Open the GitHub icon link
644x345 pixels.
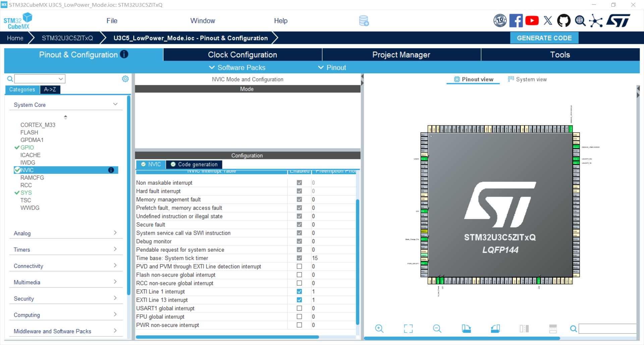[x=564, y=21]
